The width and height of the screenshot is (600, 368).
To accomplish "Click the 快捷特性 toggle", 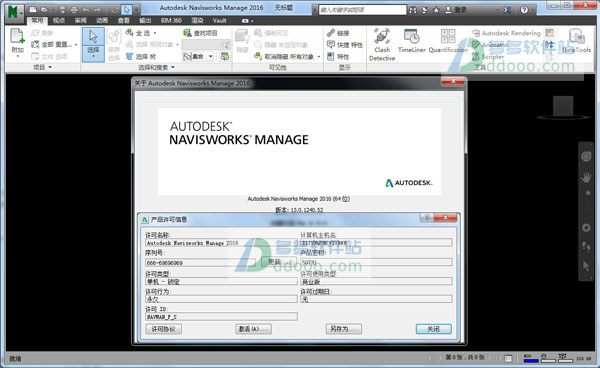I will [344, 45].
